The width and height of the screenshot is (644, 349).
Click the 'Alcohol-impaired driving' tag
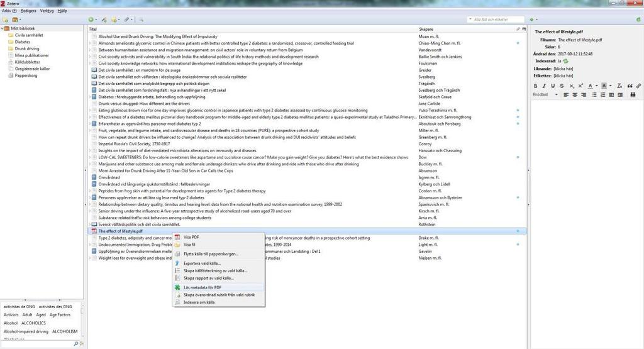tap(26, 331)
